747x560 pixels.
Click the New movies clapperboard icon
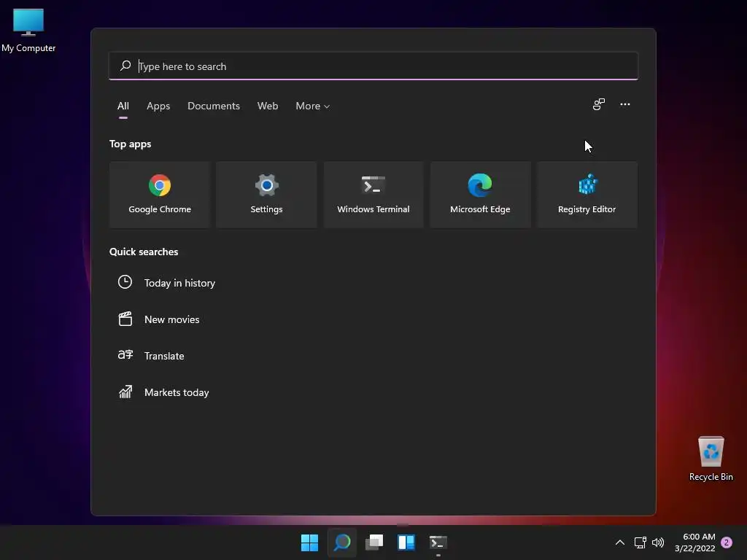[x=125, y=319]
